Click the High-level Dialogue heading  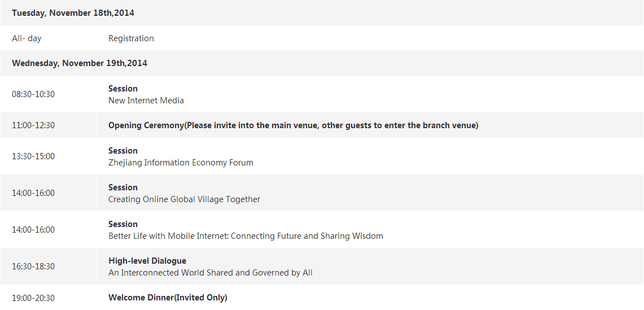pyautogui.click(x=147, y=261)
